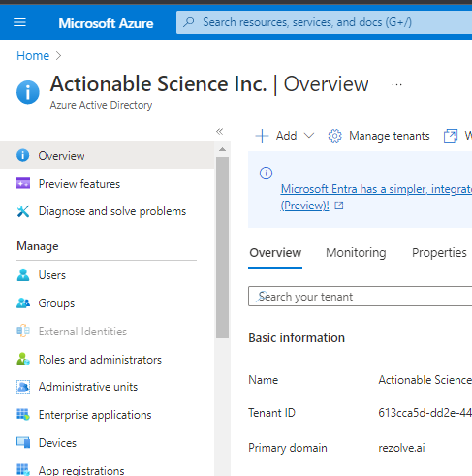
Task: Click Manage tenants gear icon
Action: [334, 136]
